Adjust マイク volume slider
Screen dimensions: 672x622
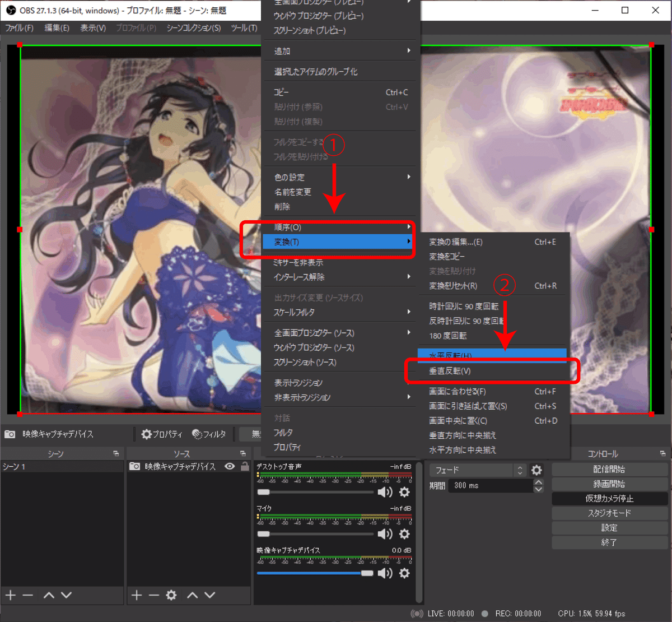315,534
